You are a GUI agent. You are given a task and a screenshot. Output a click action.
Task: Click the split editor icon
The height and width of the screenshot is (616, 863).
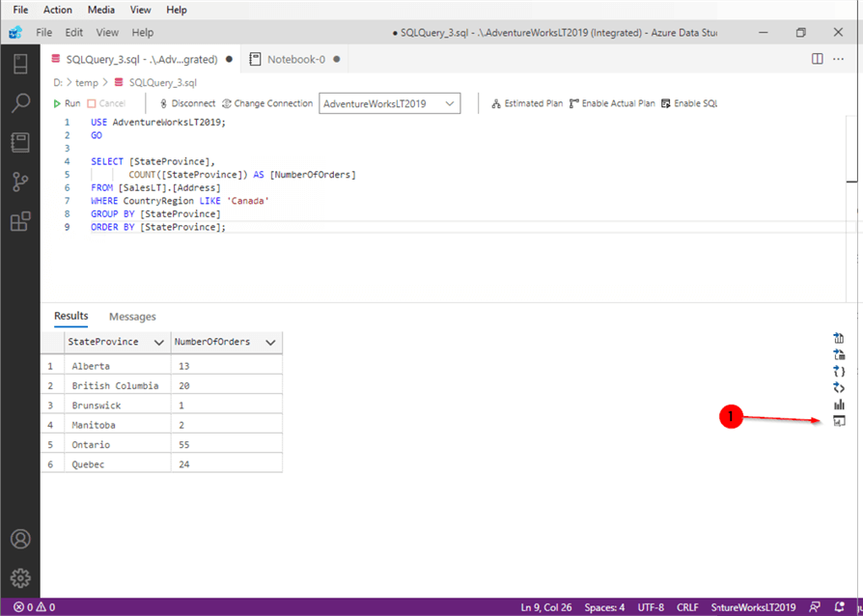(818, 59)
